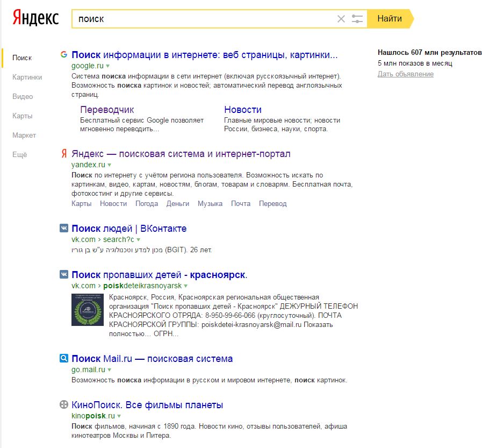Click Перевод quick link under Yandex result
The height and width of the screenshot is (448, 482).
coord(272,204)
